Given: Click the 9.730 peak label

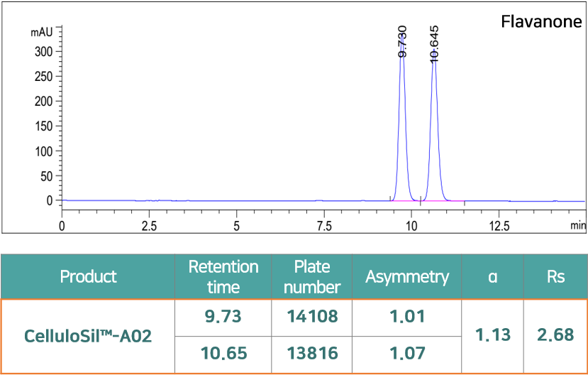Looking at the screenshot, I should 402,41.
